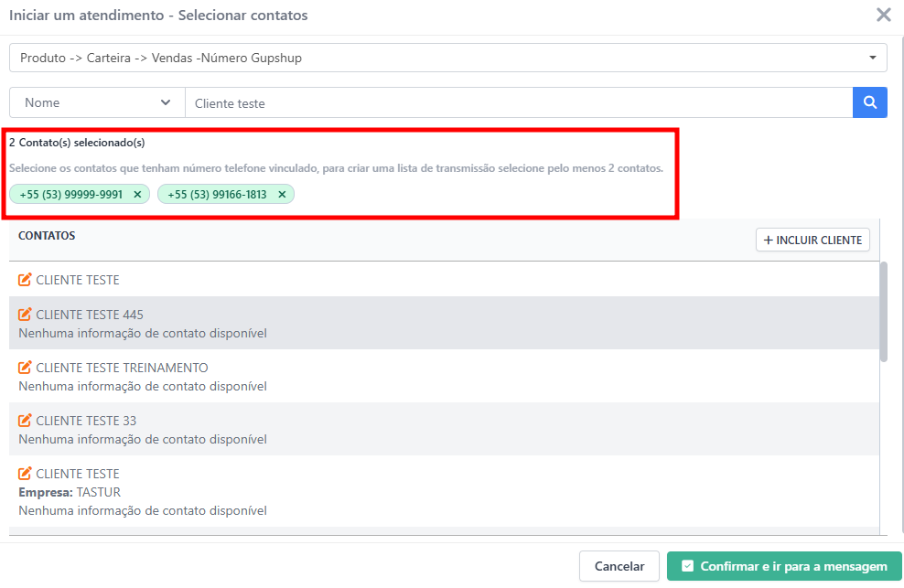Click edit icon beside CLIENTE TESTE 445
The width and height of the screenshot is (904, 588).
click(x=25, y=315)
